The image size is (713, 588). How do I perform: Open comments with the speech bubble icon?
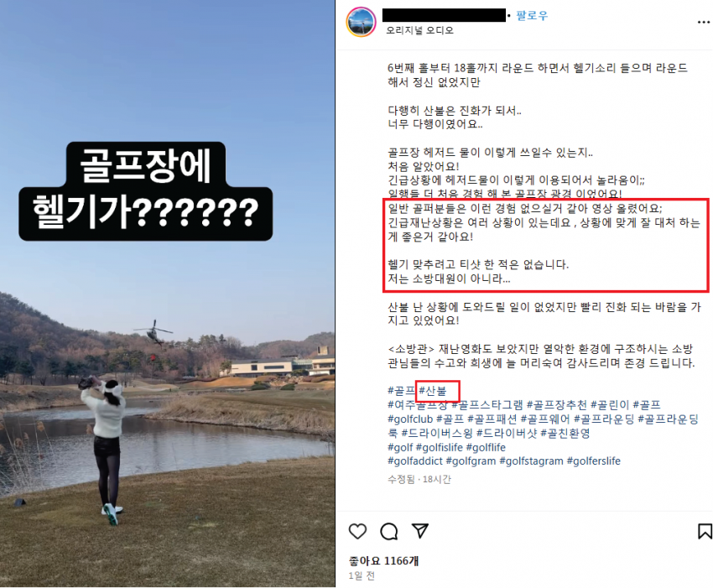click(389, 531)
